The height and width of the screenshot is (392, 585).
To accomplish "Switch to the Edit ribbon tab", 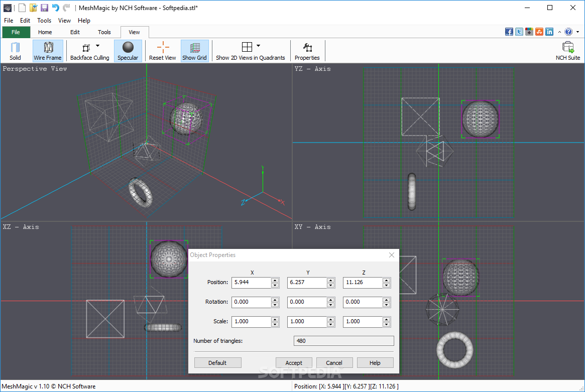I will point(75,32).
